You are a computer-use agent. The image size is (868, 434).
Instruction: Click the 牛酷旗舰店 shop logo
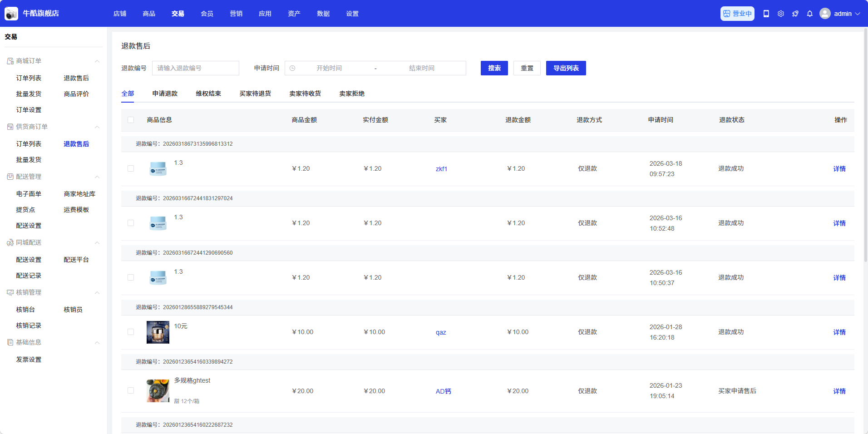pos(11,14)
